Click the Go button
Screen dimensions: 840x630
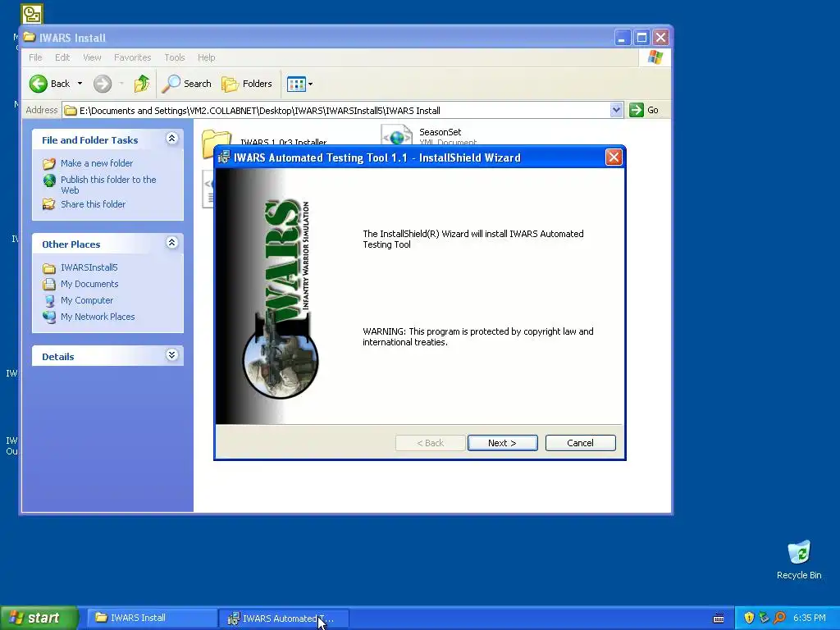pos(645,110)
